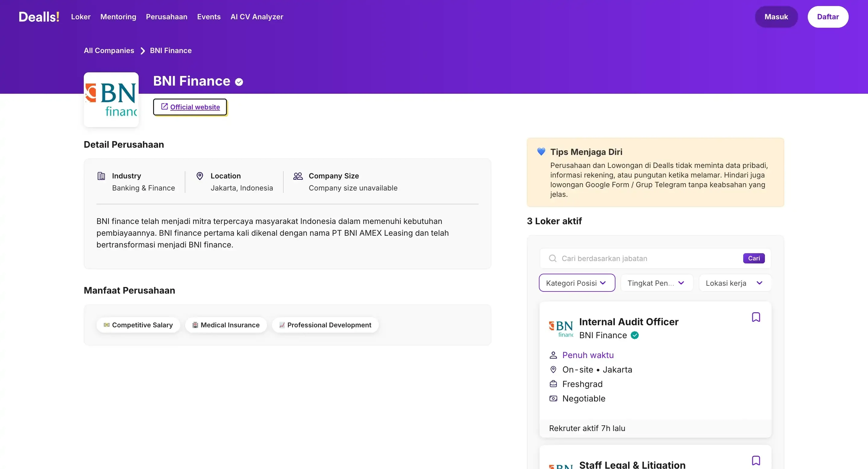
Task: Focus the Cari berdasarkan jabatan search field
Action: [656, 258]
